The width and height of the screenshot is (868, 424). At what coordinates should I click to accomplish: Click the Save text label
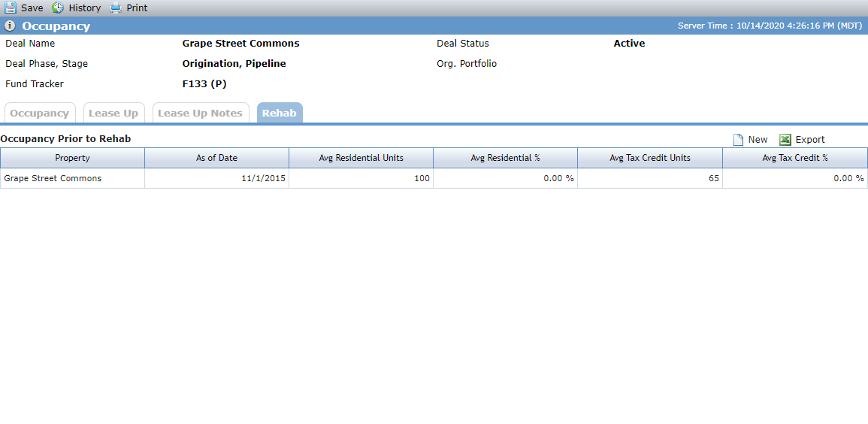(32, 8)
